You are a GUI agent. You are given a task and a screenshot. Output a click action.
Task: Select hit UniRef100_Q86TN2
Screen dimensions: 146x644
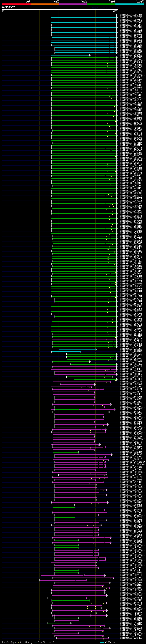tap(131, 618)
